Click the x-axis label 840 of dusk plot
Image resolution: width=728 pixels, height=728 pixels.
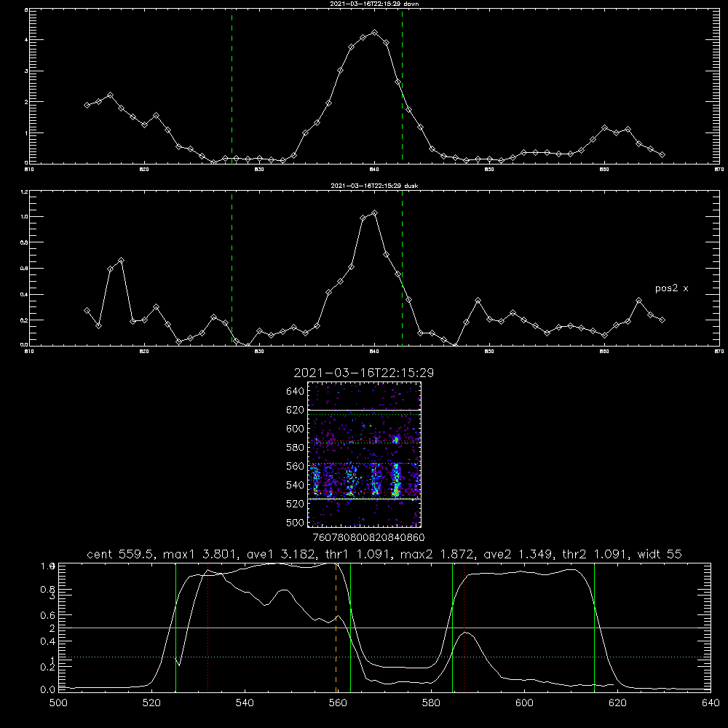[x=374, y=351]
